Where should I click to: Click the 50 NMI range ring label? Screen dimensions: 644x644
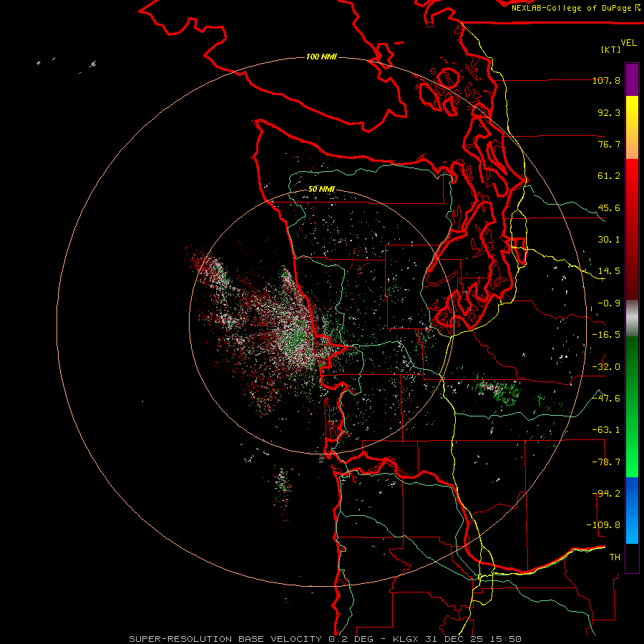[321, 190]
